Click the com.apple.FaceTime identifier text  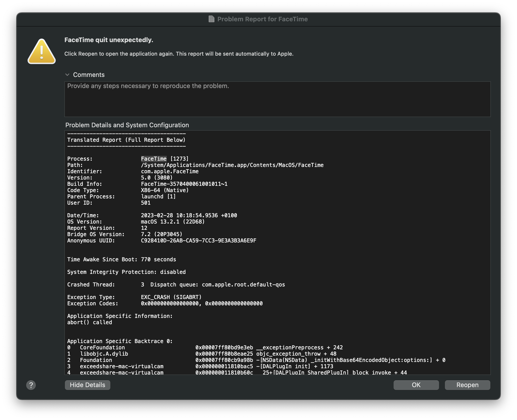[x=169, y=171]
